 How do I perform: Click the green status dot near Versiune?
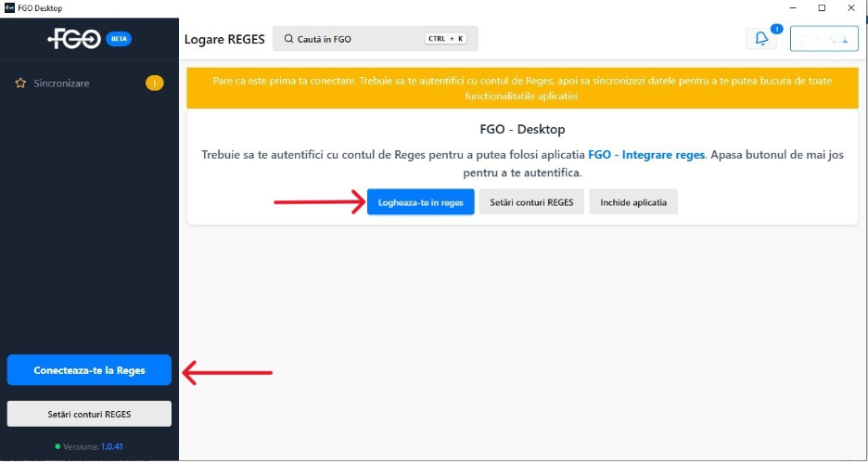57,446
